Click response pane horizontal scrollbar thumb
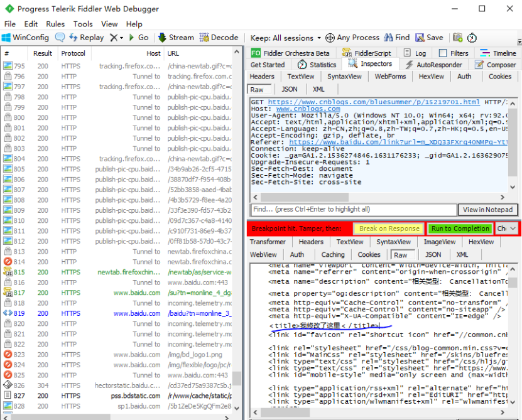522x420 pixels. click(285, 412)
